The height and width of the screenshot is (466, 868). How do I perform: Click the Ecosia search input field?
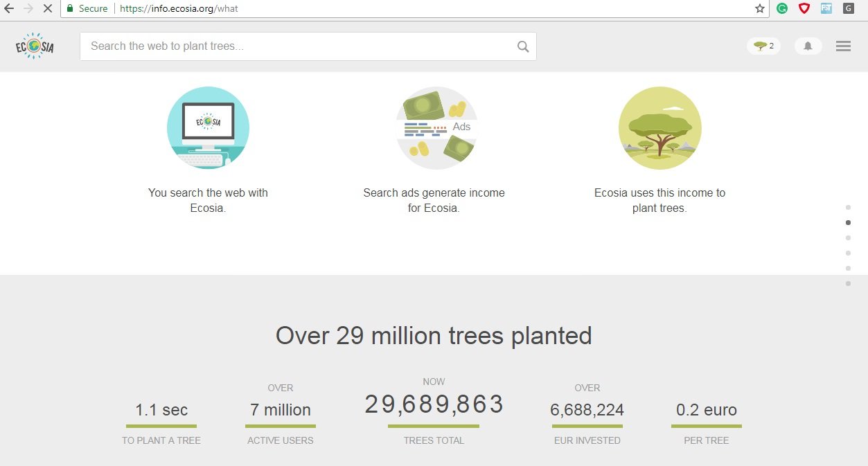pos(308,46)
